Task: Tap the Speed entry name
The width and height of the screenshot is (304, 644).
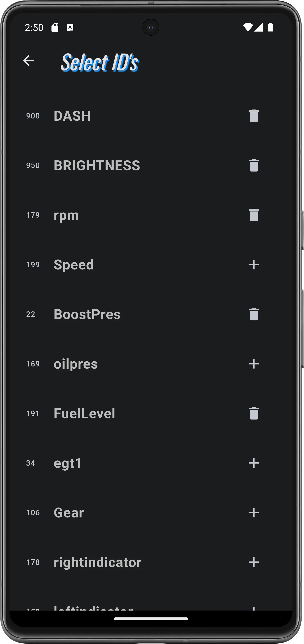Action: [74, 265]
